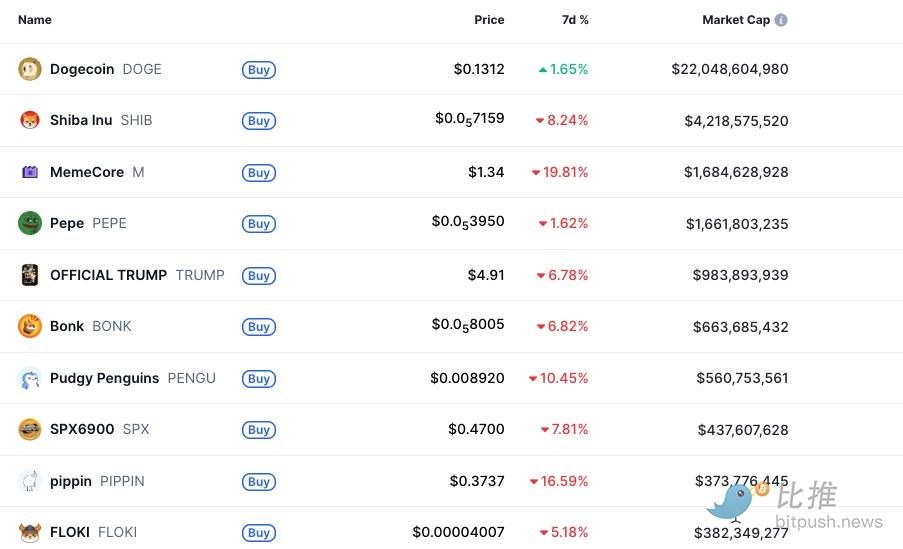Click the Bonk dog logo icon

[30, 326]
